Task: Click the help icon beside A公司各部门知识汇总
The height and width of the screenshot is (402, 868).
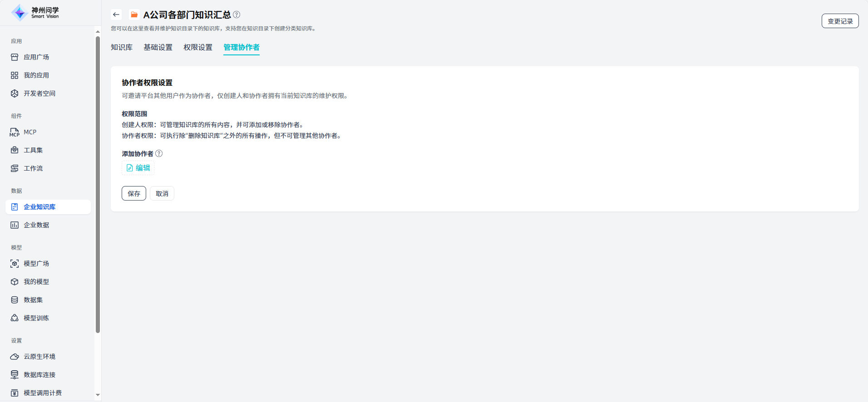Action: (x=237, y=15)
